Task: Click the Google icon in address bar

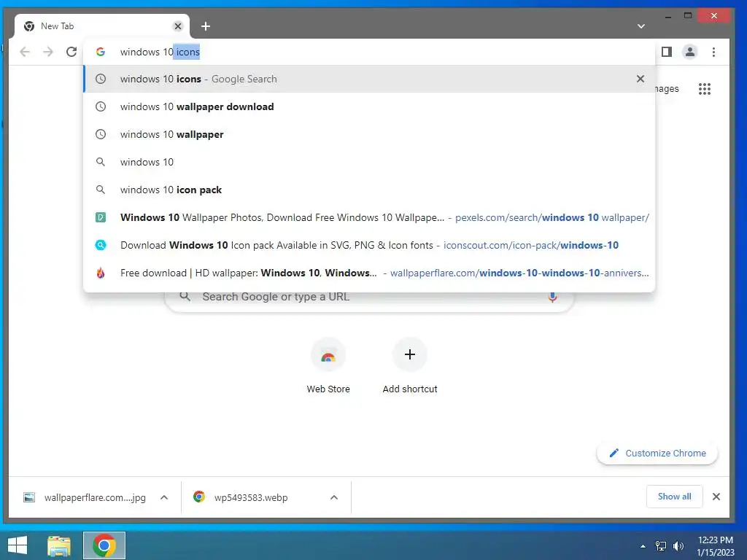Action: click(x=101, y=52)
